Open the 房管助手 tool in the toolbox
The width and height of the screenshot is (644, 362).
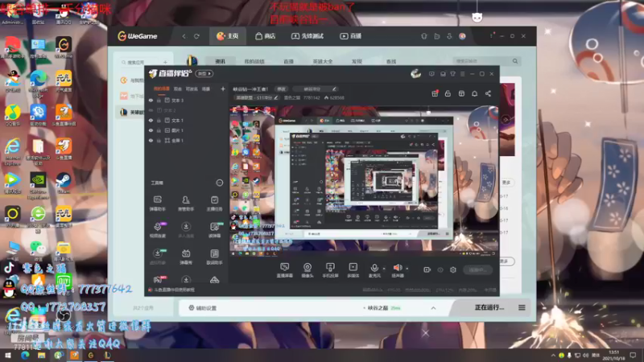click(x=186, y=204)
